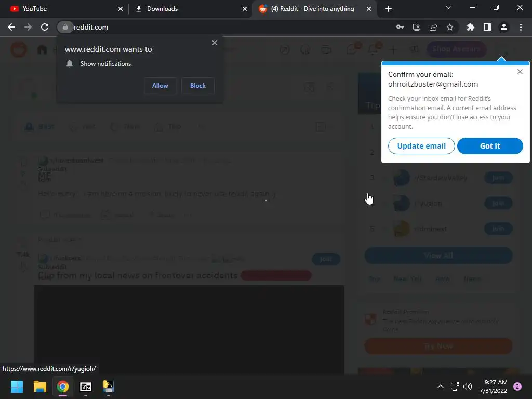The height and width of the screenshot is (399, 532).
Task: Select the Hot sort option
Action: click(x=83, y=127)
